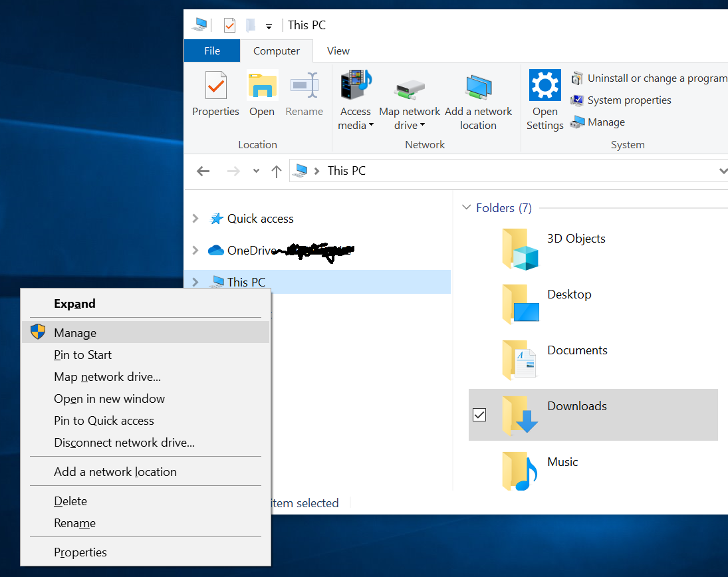Collapse the Folders (7) group
This screenshot has width=728, height=577.
point(466,208)
